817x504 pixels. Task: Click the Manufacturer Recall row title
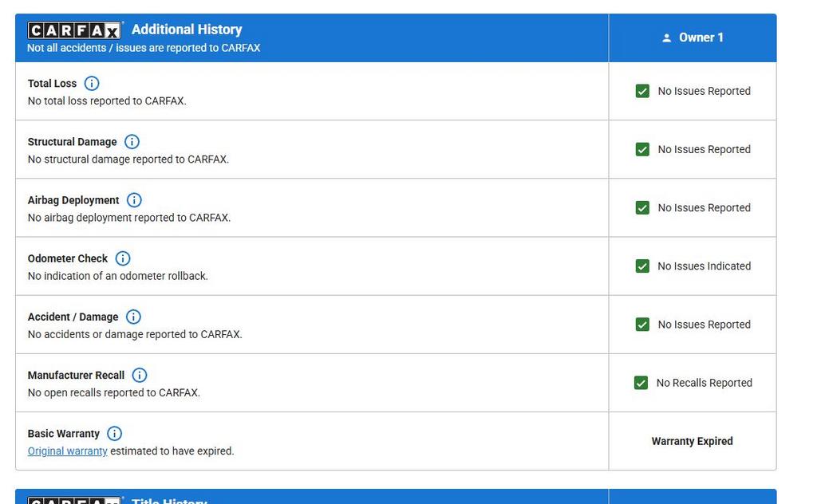[x=76, y=375]
